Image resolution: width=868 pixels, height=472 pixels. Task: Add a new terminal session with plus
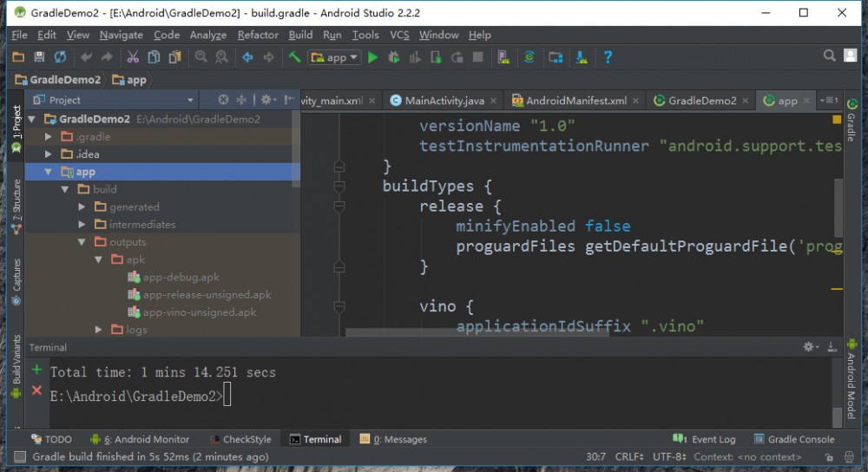click(36, 370)
